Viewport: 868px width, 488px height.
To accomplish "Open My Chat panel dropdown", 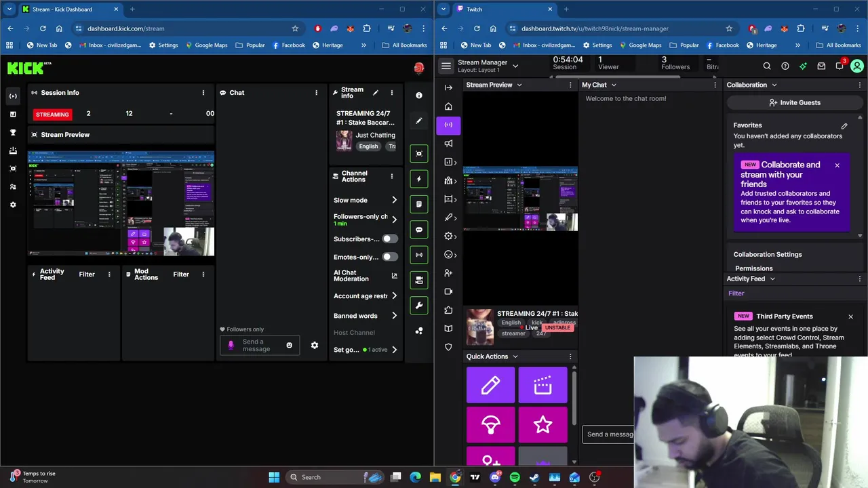I will [614, 85].
